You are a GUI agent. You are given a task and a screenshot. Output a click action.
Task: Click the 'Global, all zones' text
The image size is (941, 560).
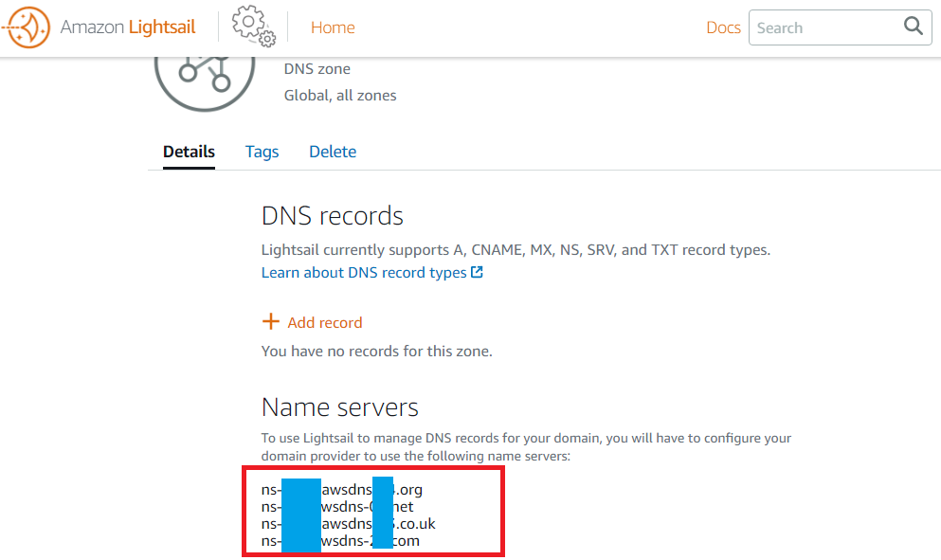click(x=340, y=95)
